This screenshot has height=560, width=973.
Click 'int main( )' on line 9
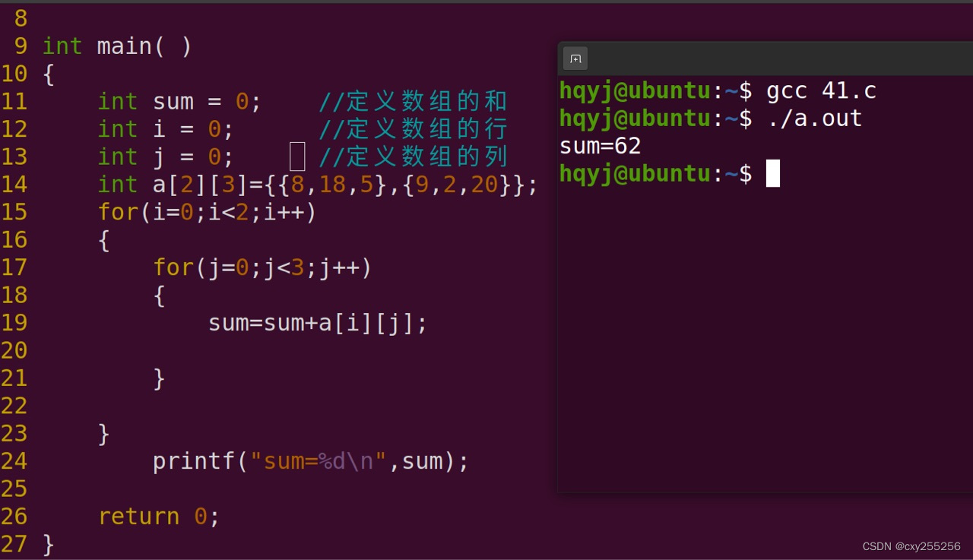click(x=117, y=46)
